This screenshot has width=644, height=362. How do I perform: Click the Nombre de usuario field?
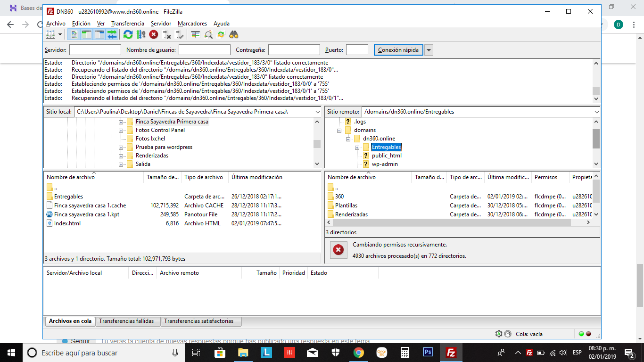coord(205,50)
